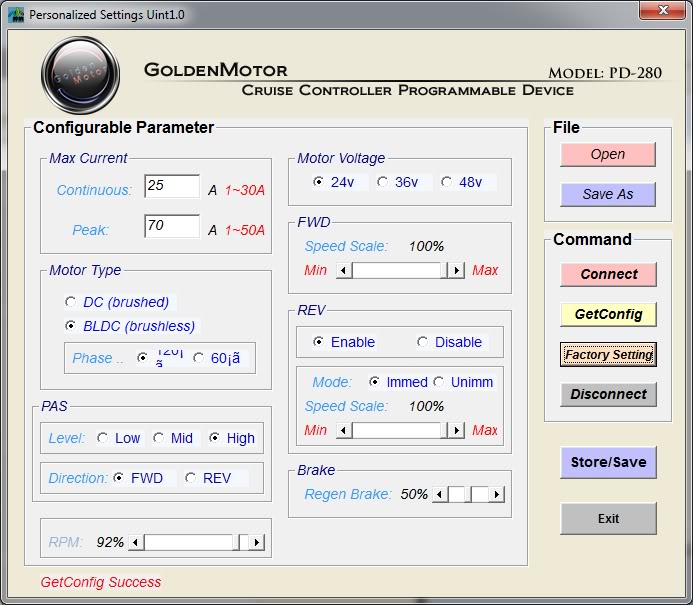The image size is (693, 605).
Task: Choose DC (brushed) motor type
Action: (x=70, y=302)
